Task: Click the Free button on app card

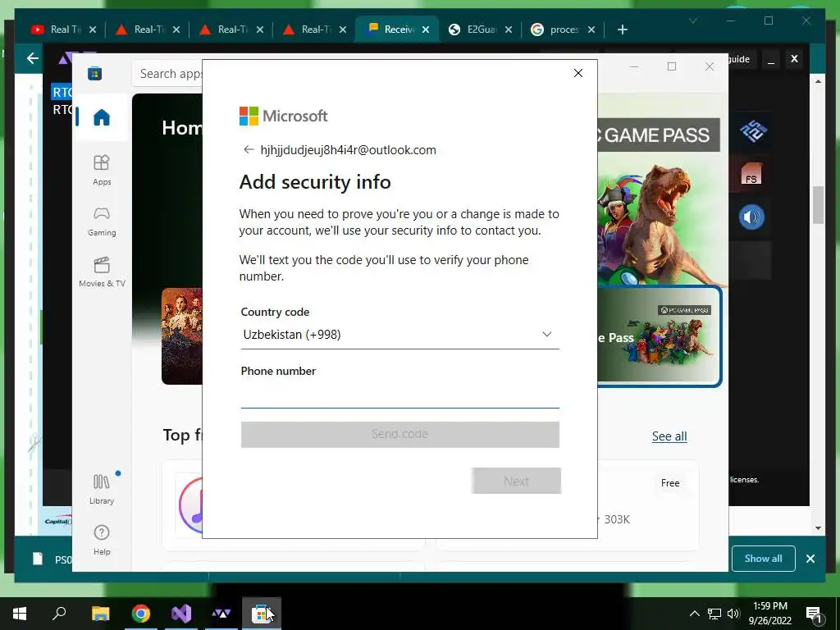Action: (669, 482)
